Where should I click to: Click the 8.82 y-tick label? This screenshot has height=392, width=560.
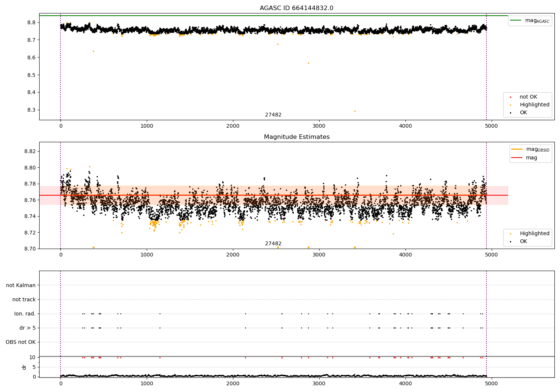tap(30, 151)
